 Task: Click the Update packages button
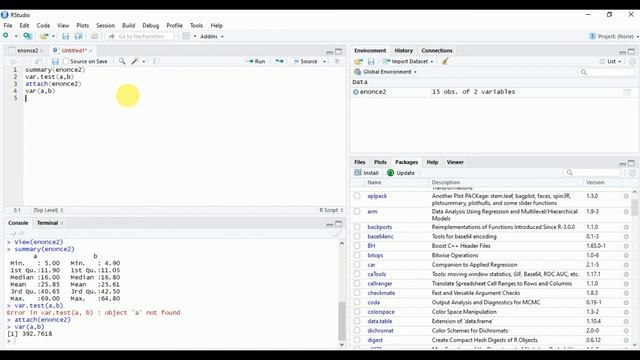click(401, 173)
